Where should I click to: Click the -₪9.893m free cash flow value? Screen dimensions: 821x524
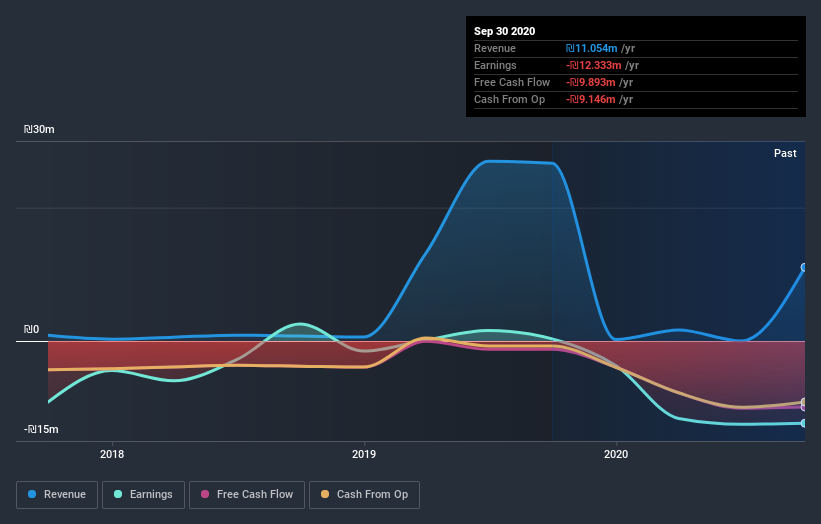(590, 82)
